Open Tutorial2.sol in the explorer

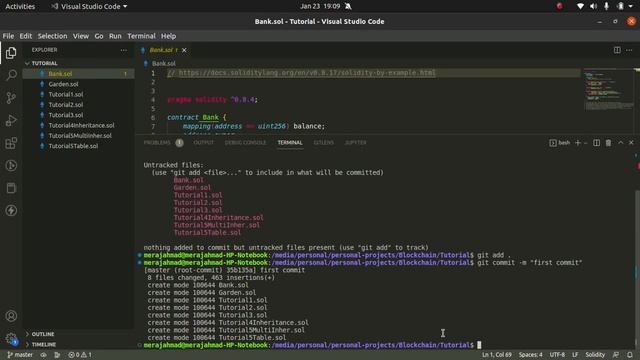tap(78, 104)
